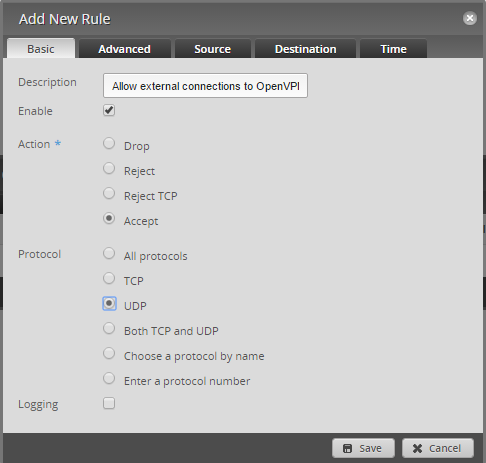
Task: Select the Accept action radio button
Action: (x=109, y=219)
